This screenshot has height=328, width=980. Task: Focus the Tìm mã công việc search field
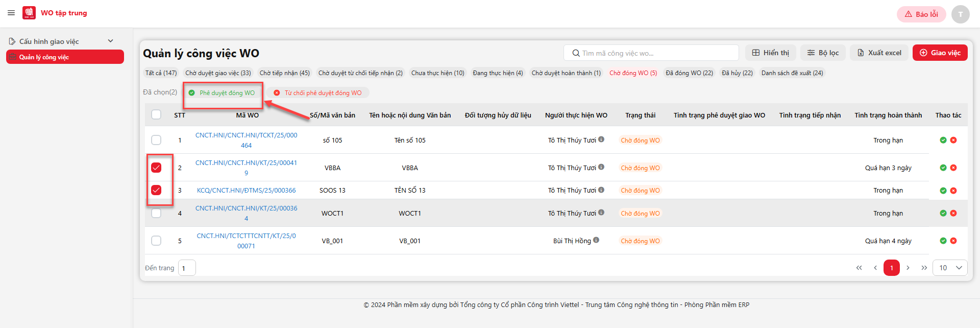click(651, 53)
